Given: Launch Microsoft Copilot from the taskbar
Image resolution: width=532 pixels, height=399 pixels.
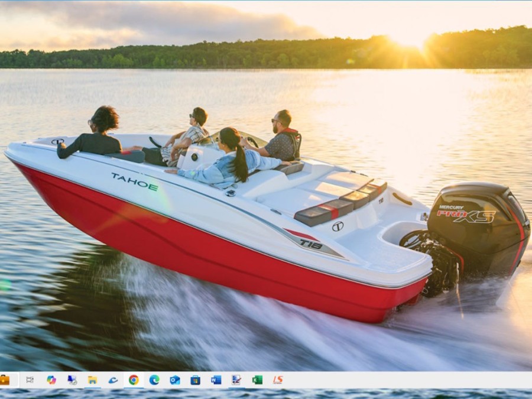Looking at the screenshot, I should click(x=51, y=380).
